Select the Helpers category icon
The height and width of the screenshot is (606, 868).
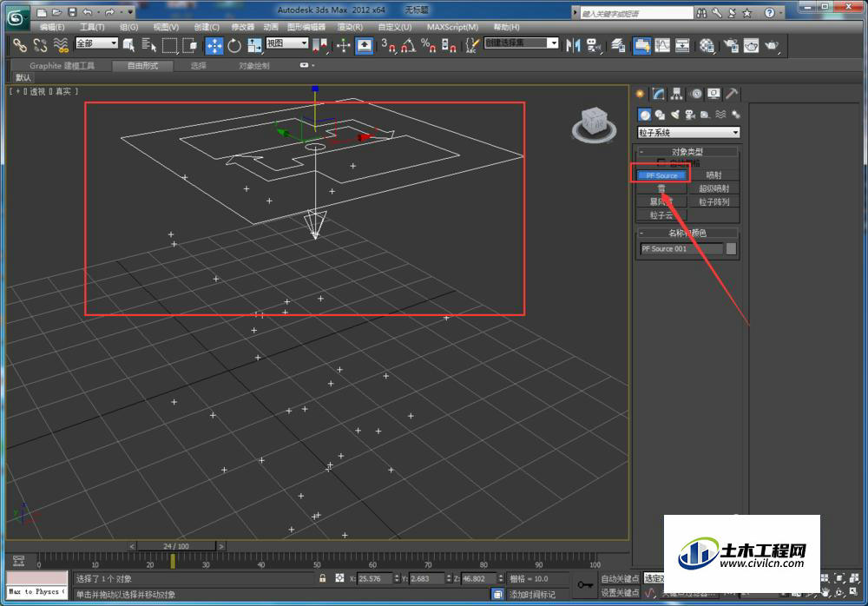[x=705, y=115]
